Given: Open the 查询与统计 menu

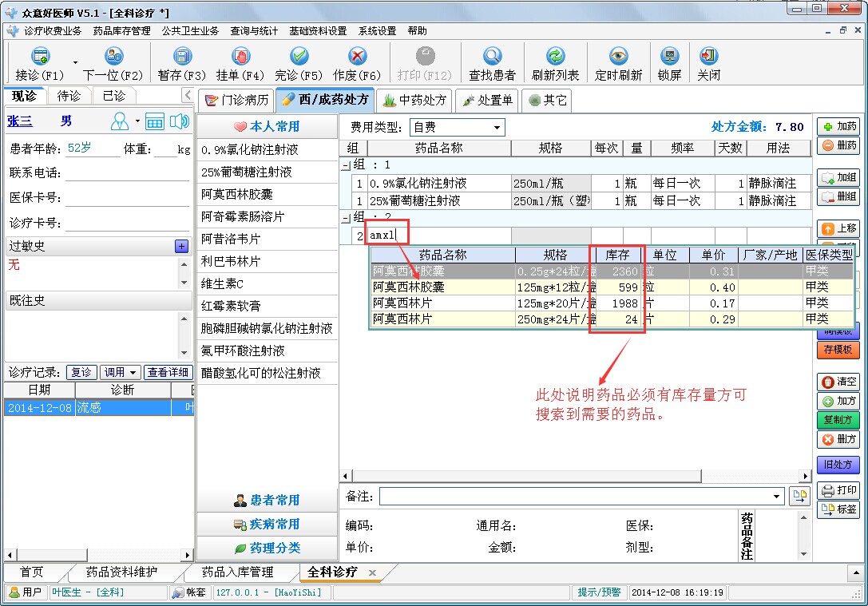Looking at the screenshot, I should 254,31.
